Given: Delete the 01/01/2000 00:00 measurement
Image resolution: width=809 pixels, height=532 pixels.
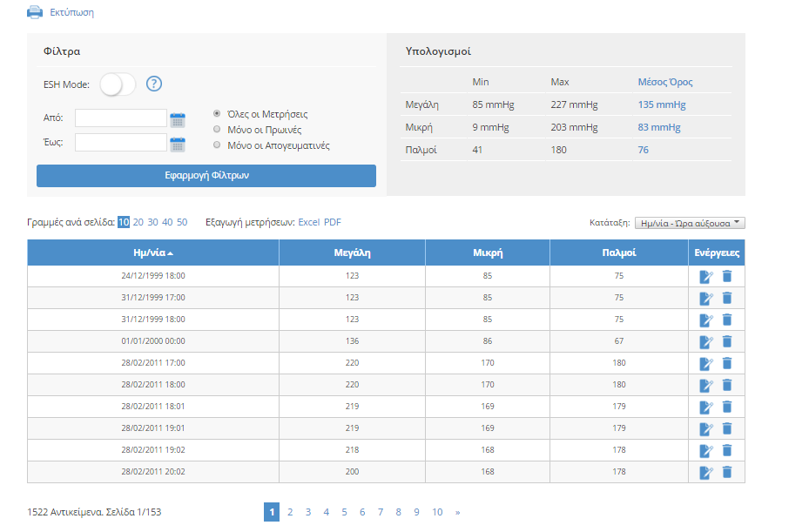Looking at the screenshot, I should tap(727, 341).
